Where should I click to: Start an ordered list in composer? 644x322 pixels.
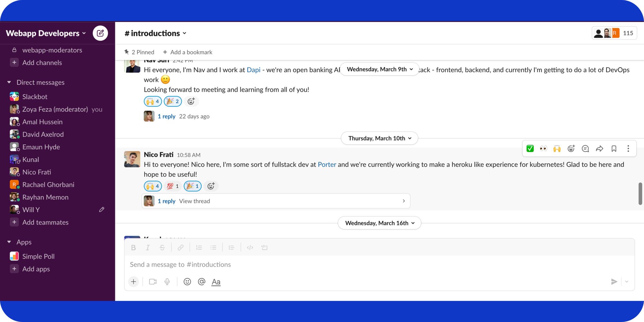click(x=199, y=248)
